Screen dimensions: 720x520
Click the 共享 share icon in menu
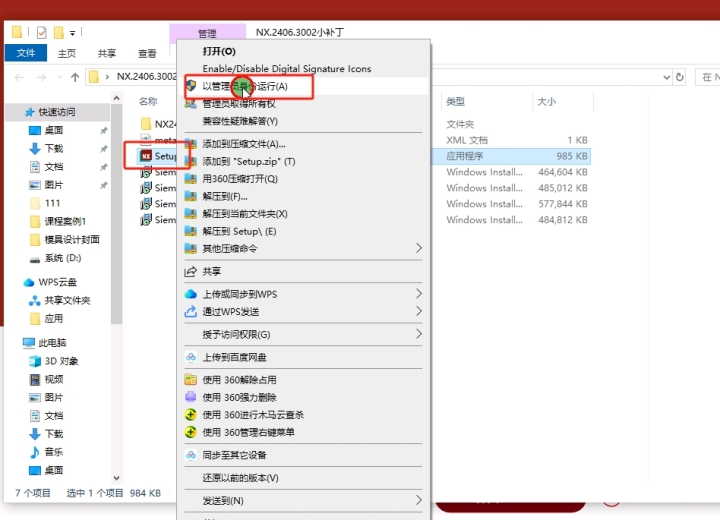(191, 271)
